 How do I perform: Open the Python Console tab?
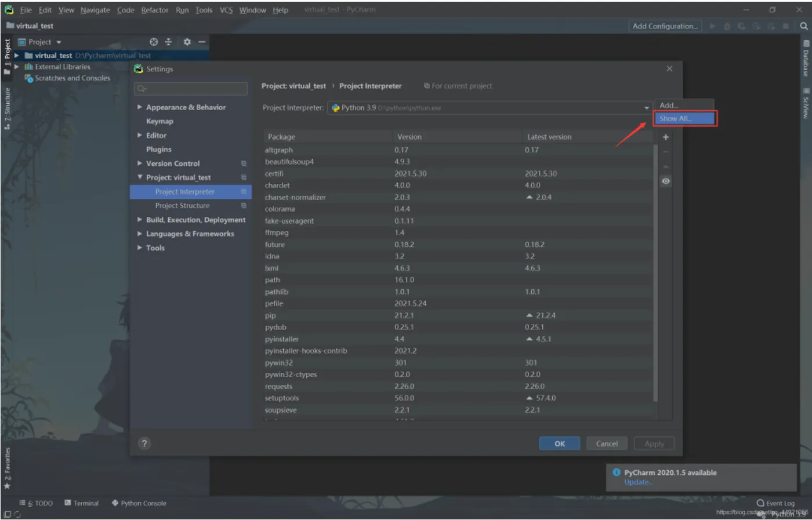139,503
